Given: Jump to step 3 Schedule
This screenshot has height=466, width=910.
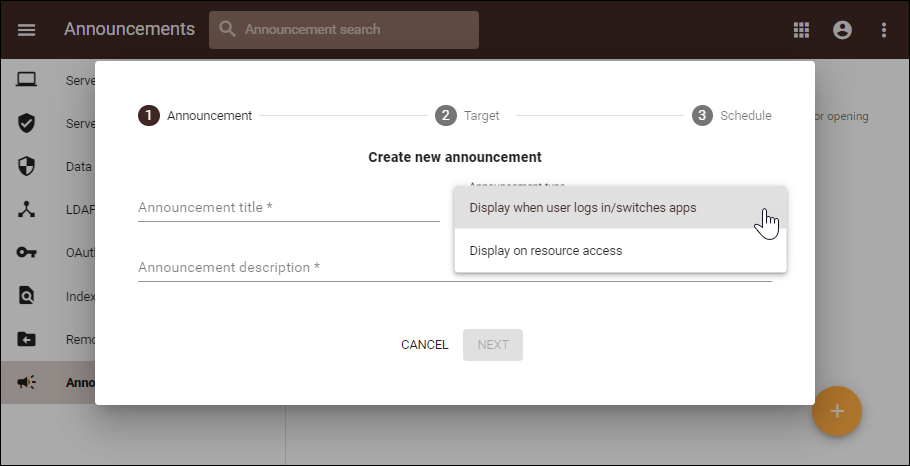Looking at the screenshot, I should 732,115.
